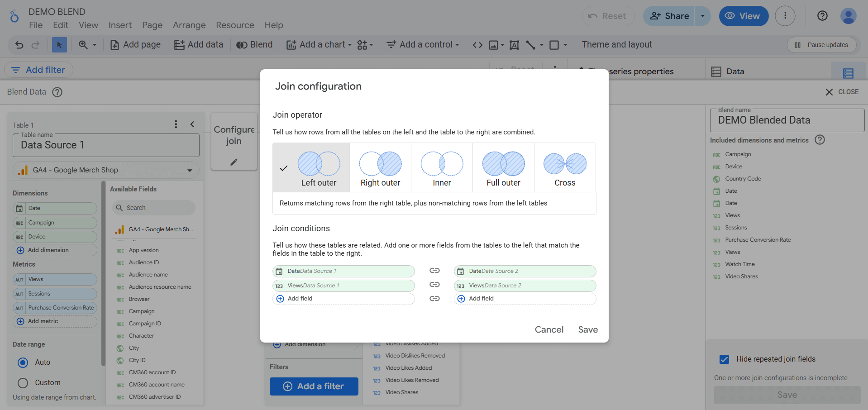Image resolution: width=868 pixels, height=410 pixels.
Task: Uncheck Hide repeated join fields
Action: 724,359
